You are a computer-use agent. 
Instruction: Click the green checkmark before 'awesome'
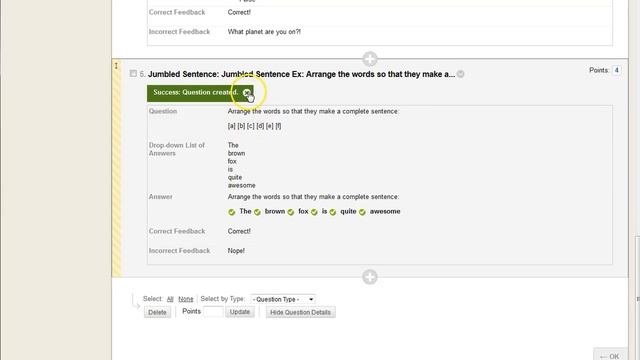coord(362,212)
